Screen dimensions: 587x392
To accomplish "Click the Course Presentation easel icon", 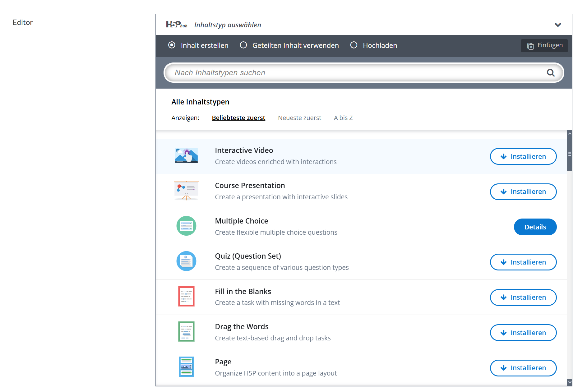I will point(186,191).
